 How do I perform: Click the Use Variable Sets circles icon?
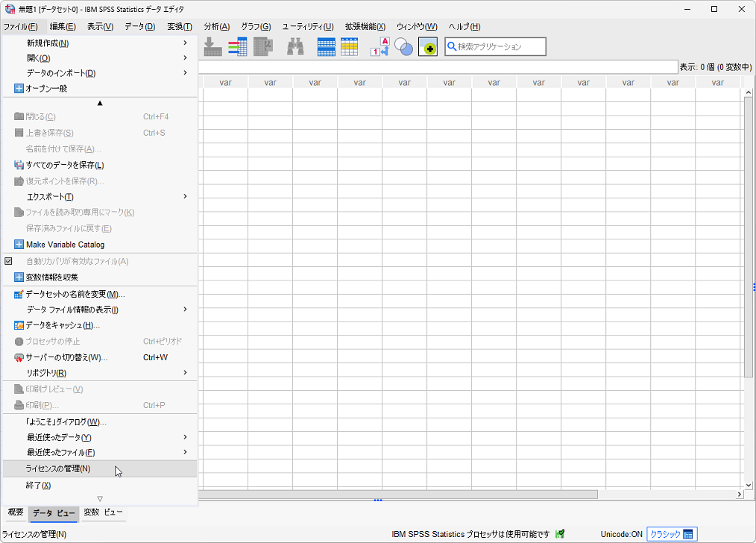click(x=403, y=47)
